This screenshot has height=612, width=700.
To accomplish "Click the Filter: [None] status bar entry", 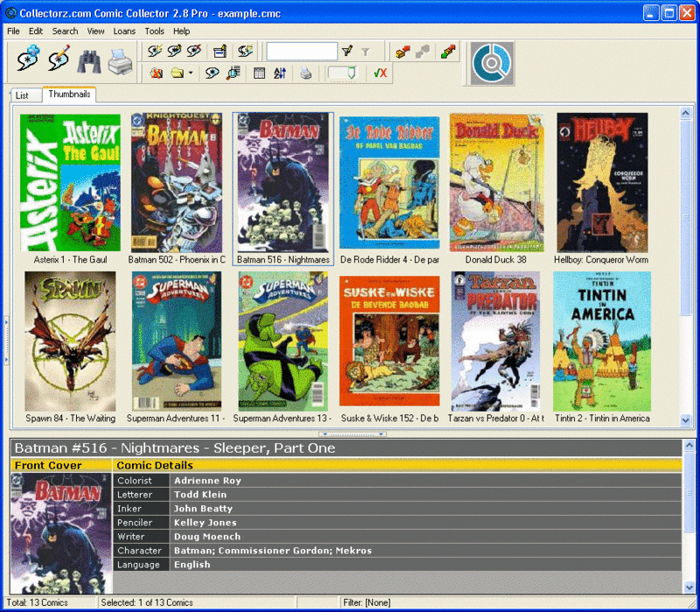I will 367,602.
